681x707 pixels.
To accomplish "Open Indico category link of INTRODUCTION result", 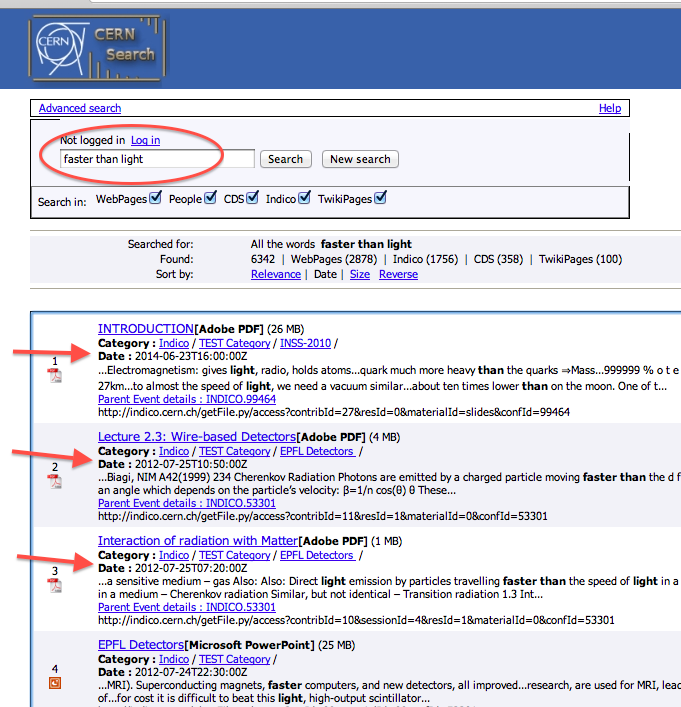I will (x=174, y=343).
